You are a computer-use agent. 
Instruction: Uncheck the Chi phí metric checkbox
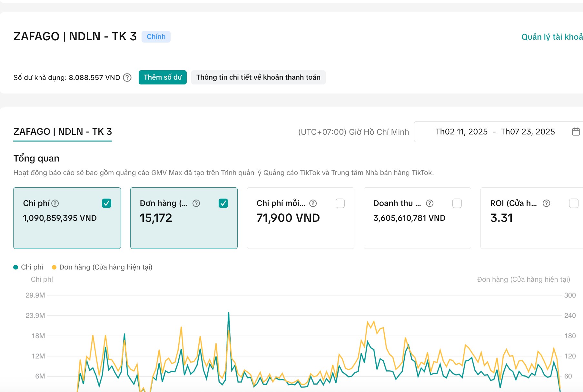pos(106,203)
